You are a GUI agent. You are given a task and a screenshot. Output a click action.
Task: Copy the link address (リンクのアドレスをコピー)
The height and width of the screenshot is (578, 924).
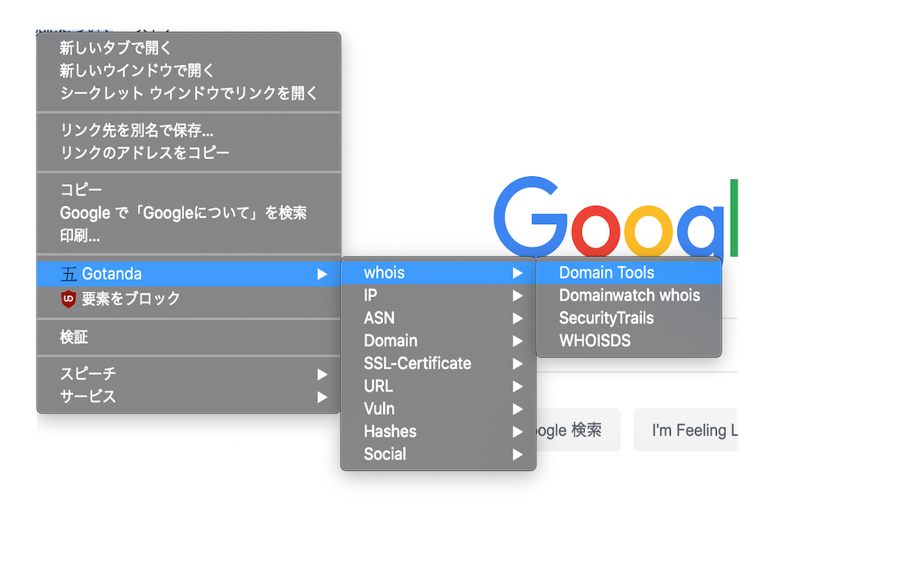click(x=188, y=153)
